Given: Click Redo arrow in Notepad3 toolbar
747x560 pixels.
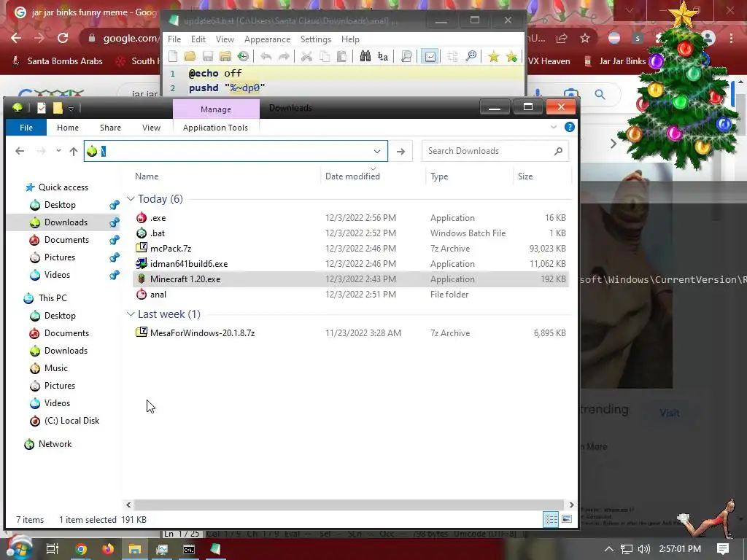Looking at the screenshot, I should pyautogui.click(x=284, y=57).
